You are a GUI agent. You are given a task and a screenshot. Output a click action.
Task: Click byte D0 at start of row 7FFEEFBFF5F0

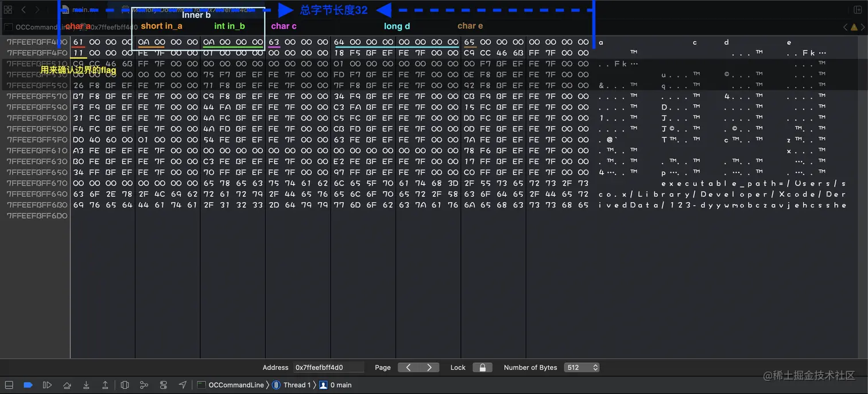coord(79,140)
